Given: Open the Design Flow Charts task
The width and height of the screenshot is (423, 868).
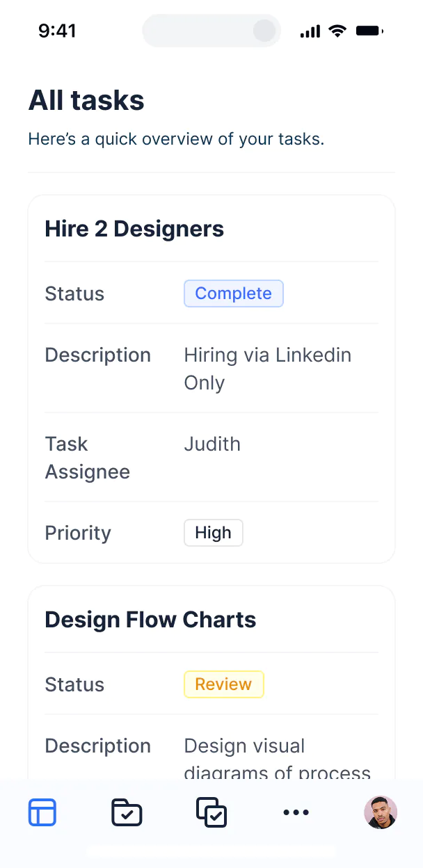Looking at the screenshot, I should click(x=150, y=619).
